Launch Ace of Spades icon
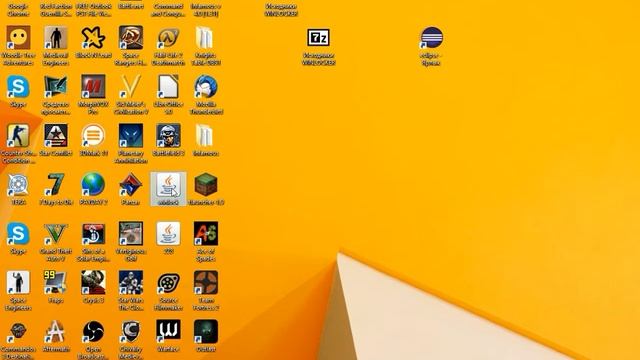The height and width of the screenshot is (360, 640). tap(206, 233)
